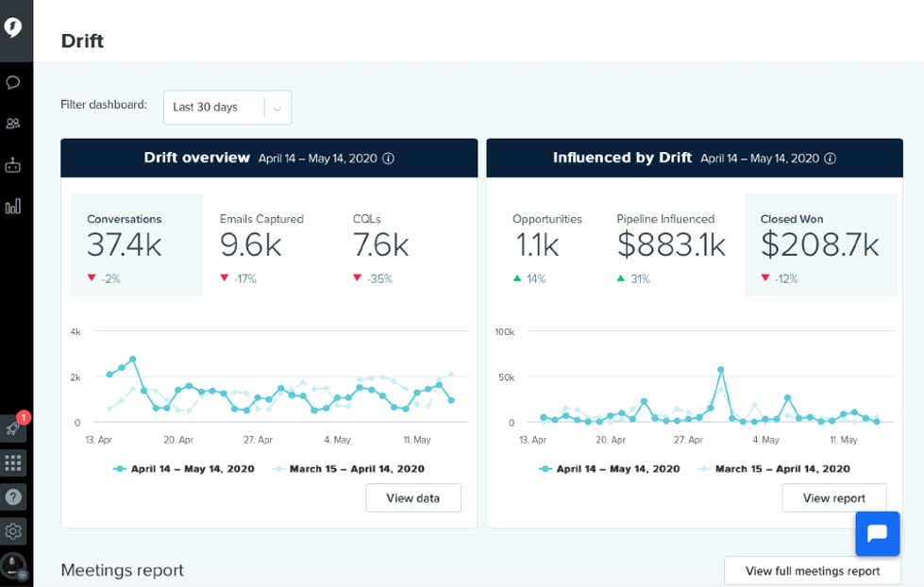
Task: Click the Filter dashboard label
Action: tap(104, 105)
